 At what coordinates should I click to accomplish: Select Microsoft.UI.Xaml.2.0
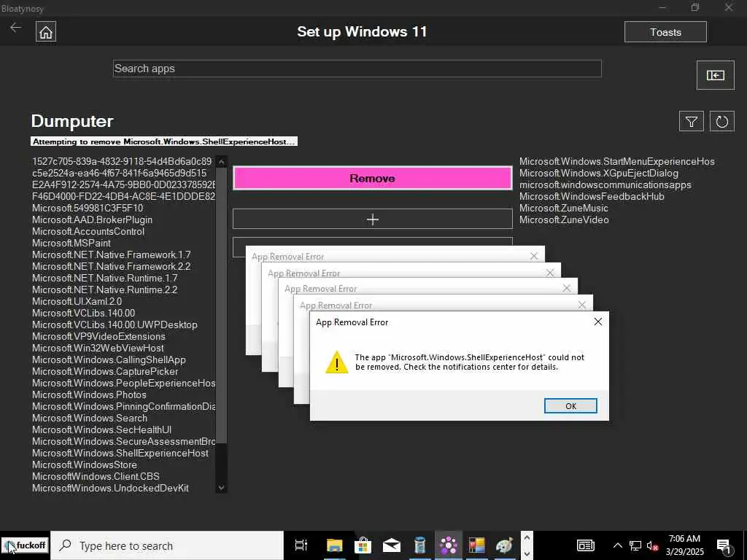pos(77,301)
